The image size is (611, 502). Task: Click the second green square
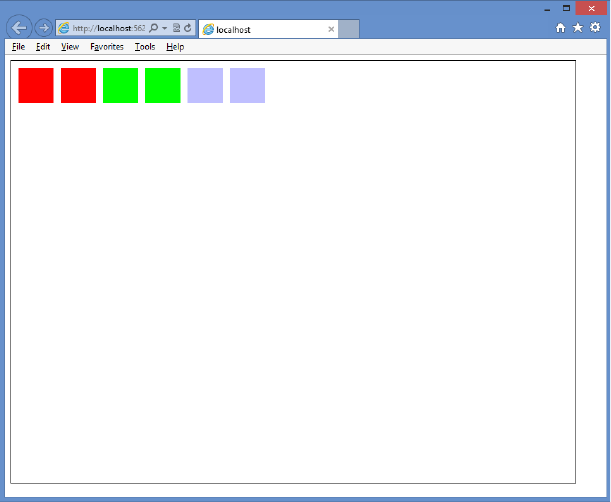coord(163,85)
